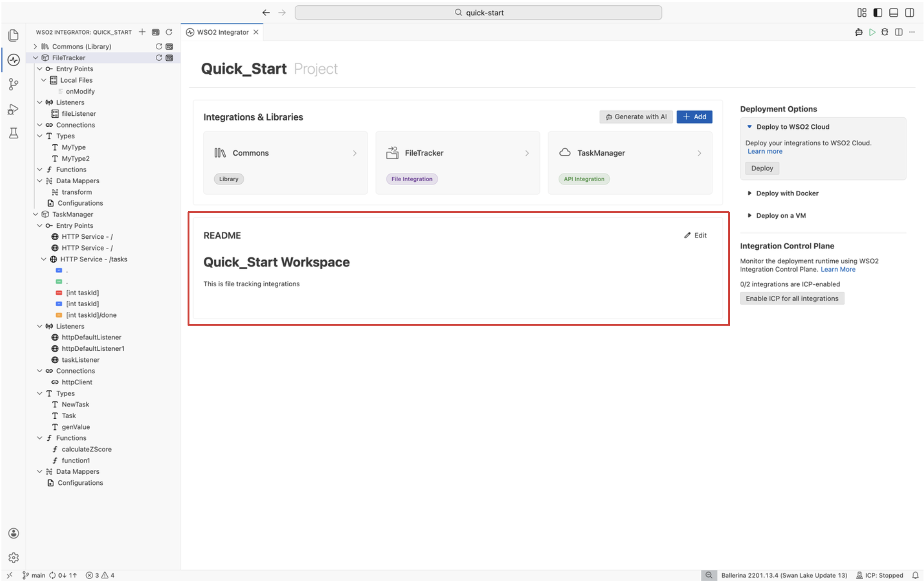Viewport: 924px width, 583px height.
Task: Toggle the secondary side bar visibility
Action: [x=910, y=13]
